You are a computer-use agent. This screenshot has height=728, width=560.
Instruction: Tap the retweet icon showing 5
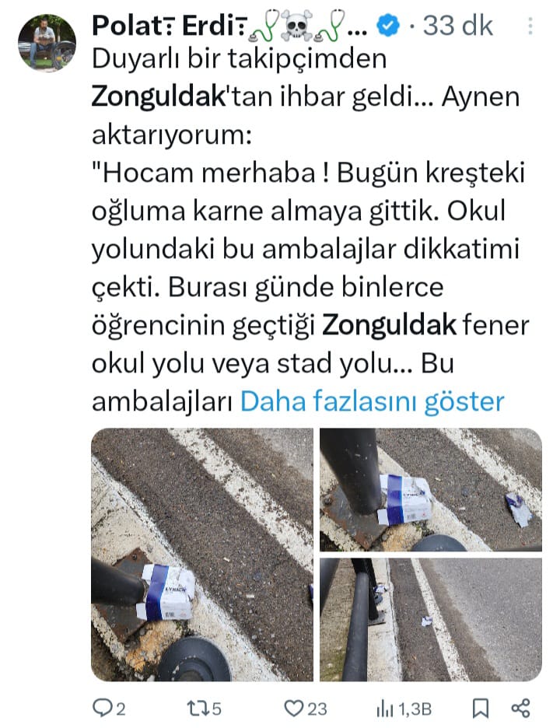196,709
